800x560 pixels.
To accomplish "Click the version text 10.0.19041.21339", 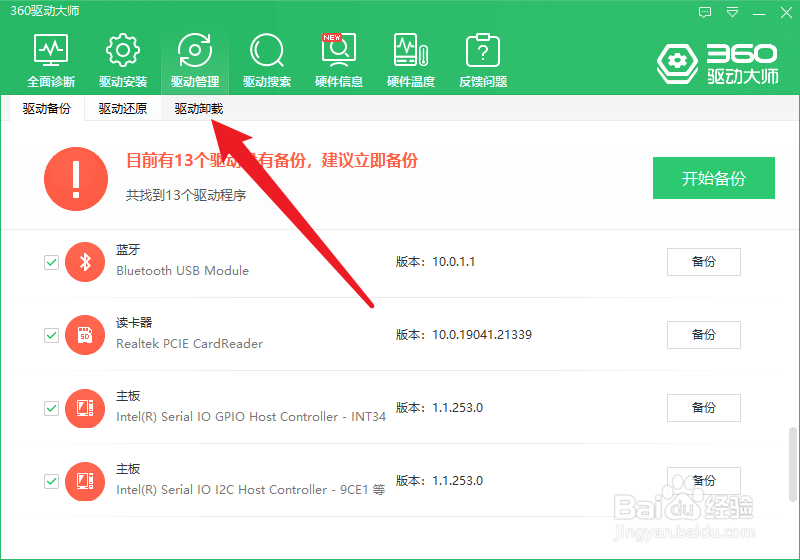I will [482, 335].
